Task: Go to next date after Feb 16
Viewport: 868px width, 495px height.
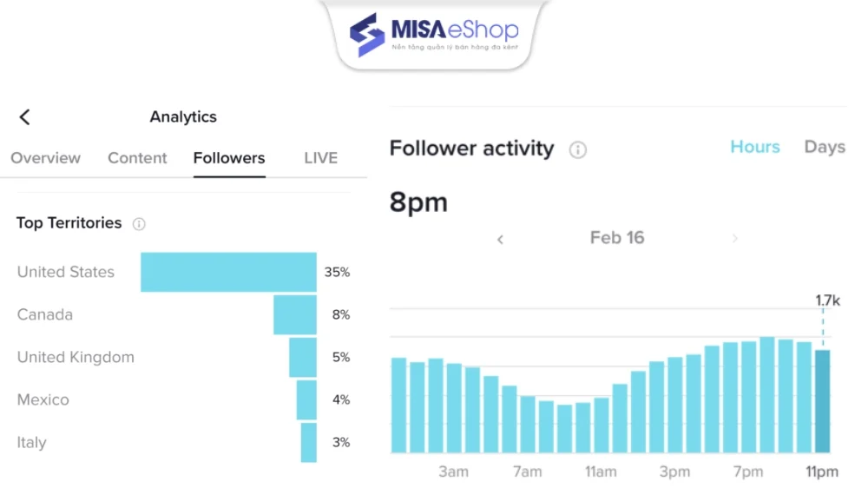Action: click(734, 239)
